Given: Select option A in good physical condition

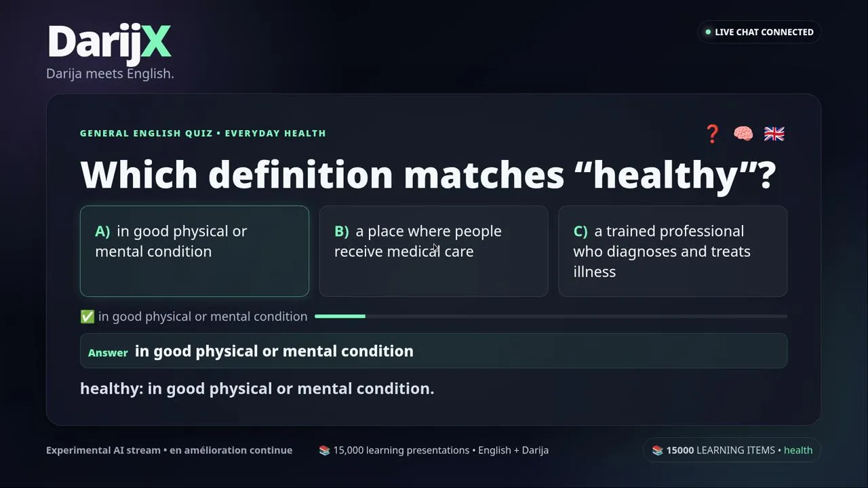Looking at the screenshot, I should point(195,251).
